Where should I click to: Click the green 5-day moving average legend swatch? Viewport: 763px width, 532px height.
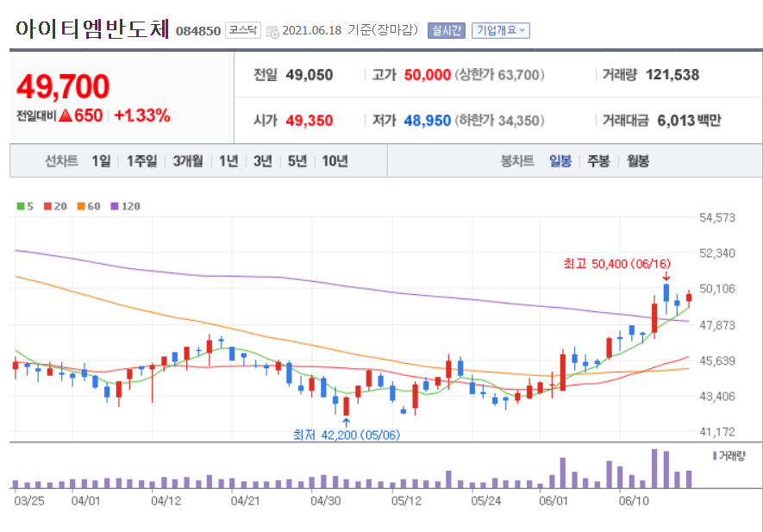(x=21, y=206)
